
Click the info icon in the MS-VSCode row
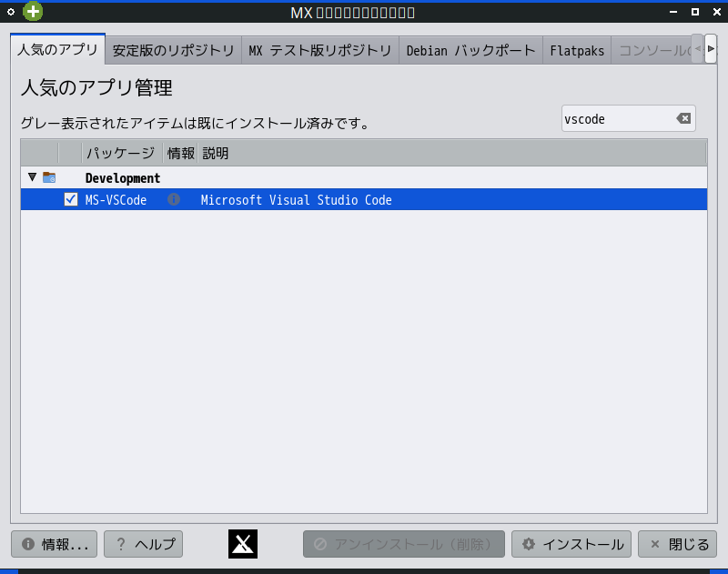[174, 199]
